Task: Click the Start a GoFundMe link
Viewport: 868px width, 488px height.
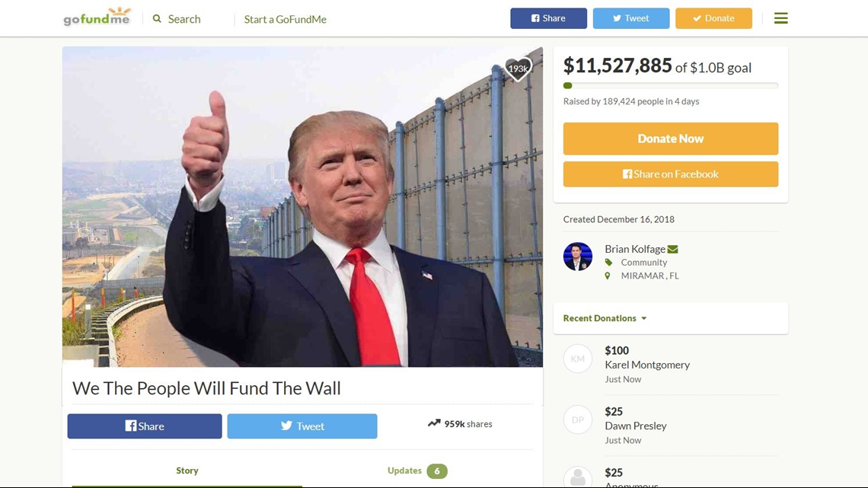Action: tap(285, 19)
